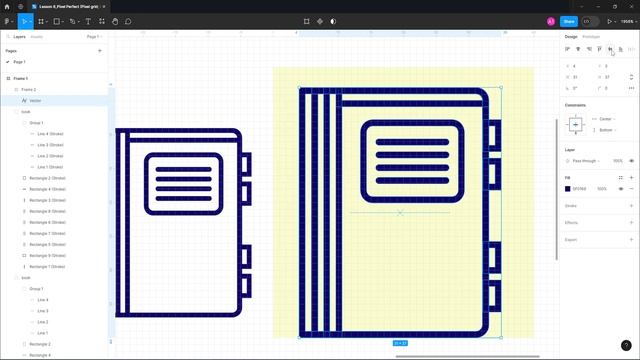This screenshot has height=360, width=640.
Task: Click the fill opacity 100% field
Action: 602,189
